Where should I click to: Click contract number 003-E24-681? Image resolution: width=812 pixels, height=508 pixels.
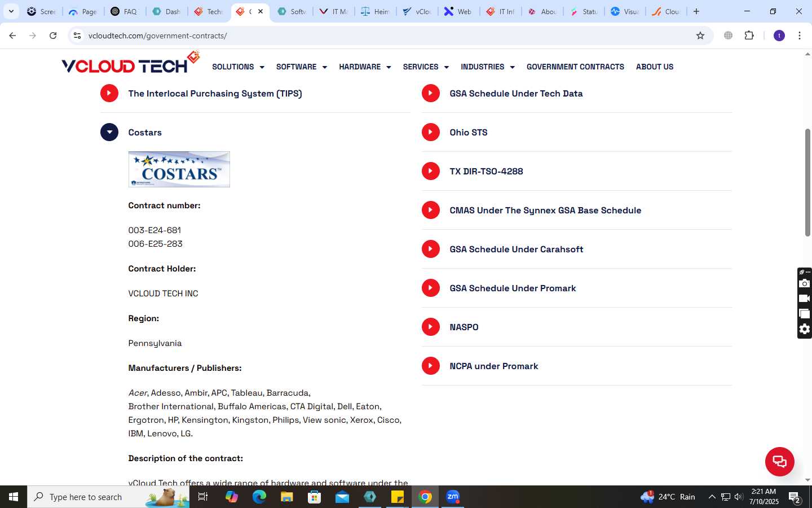point(155,230)
